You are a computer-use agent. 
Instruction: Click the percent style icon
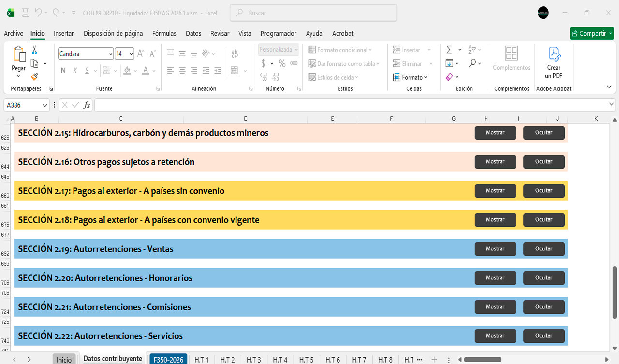click(x=282, y=63)
